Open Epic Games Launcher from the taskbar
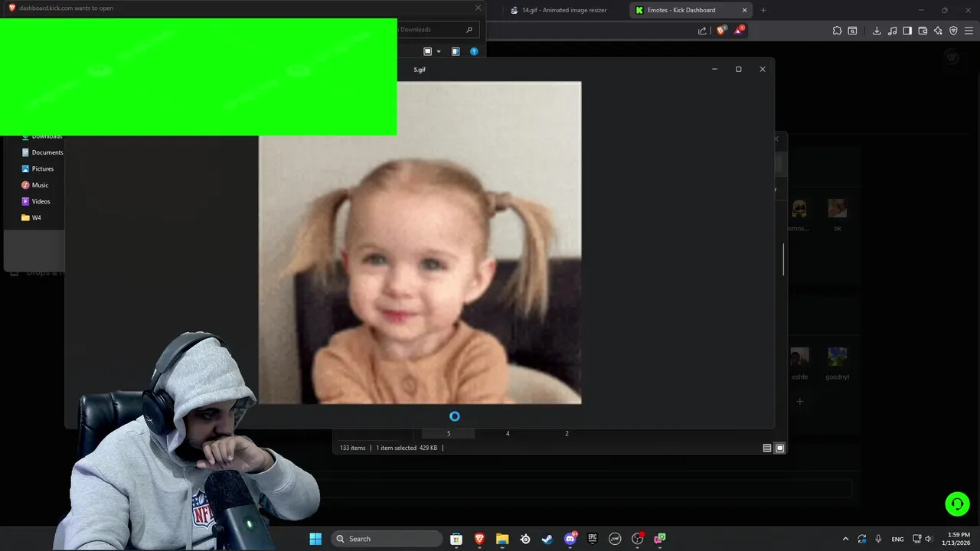 593,539
